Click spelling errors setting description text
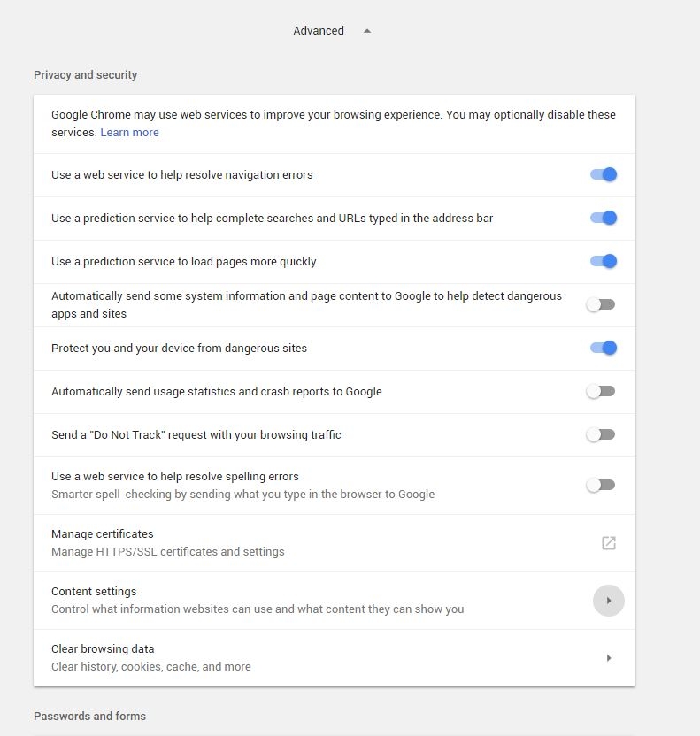The width and height of the screenshot is (700, 736). coord(242,494)
